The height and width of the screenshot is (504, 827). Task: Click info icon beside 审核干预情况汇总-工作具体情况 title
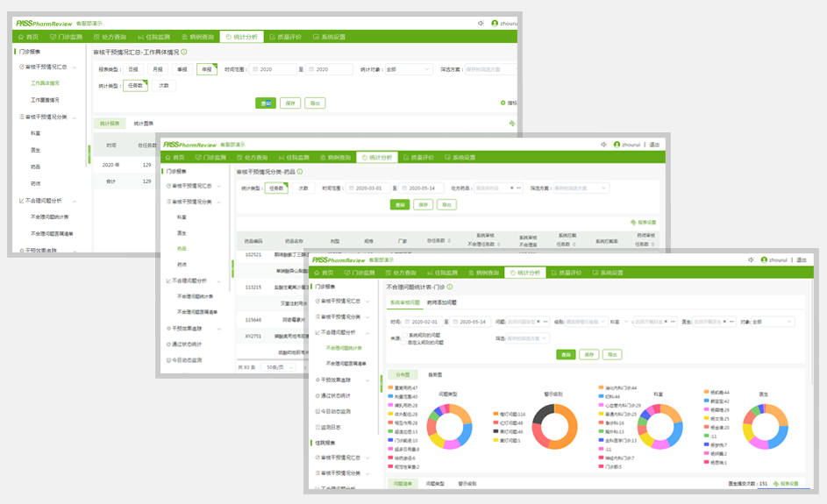(184, 53)
